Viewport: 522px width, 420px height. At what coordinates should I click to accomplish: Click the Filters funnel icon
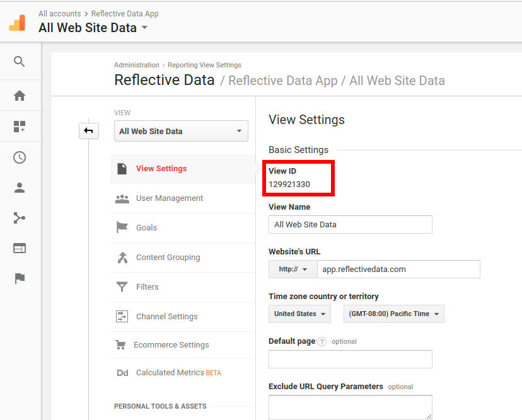click(122, 287)
